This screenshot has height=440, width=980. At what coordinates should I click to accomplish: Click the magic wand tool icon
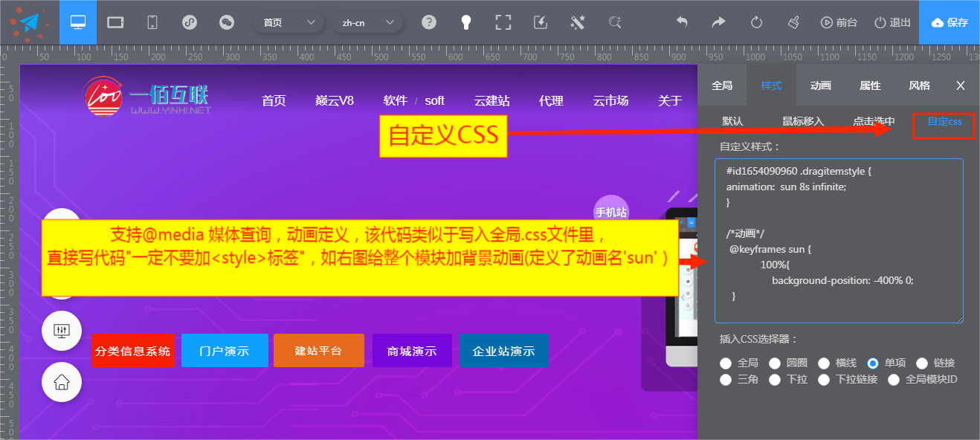[578, 22]
